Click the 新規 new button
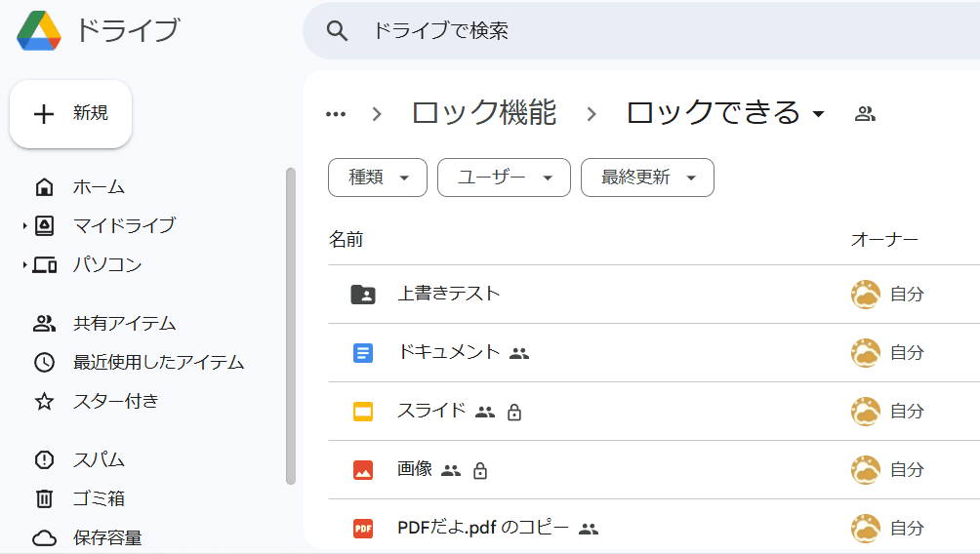The height and width of the screenshot is (554, 980). (x=70, y=114)
